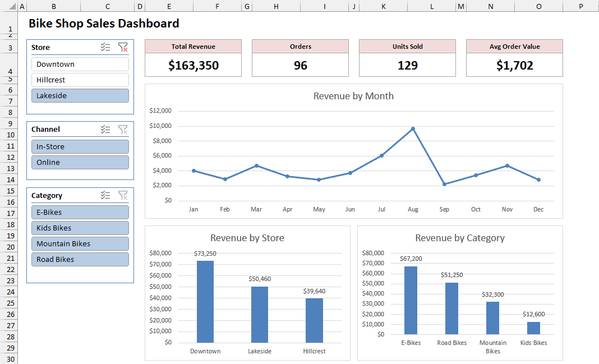
Task: Click the Mountain Bikes bar in category chart
Action: coord(493,318)
